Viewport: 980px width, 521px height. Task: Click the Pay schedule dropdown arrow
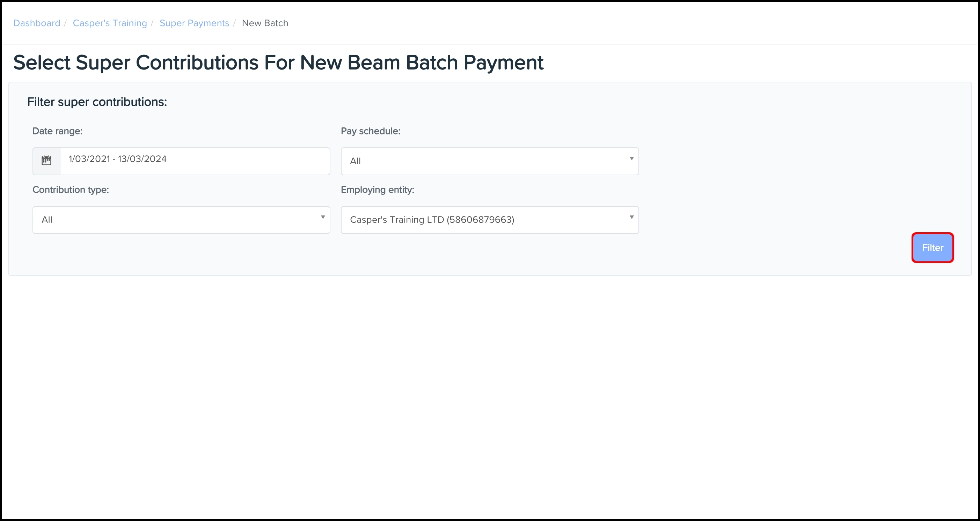[631, 159]
